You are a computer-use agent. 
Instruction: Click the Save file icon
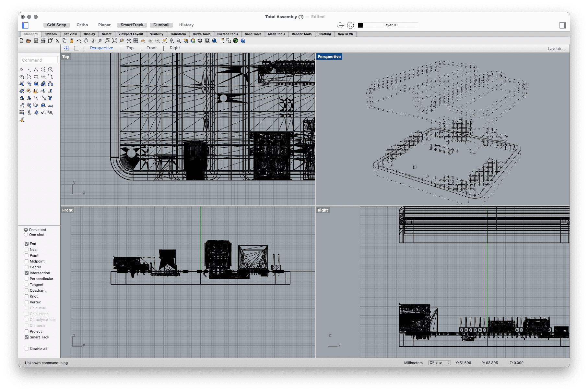36,41
